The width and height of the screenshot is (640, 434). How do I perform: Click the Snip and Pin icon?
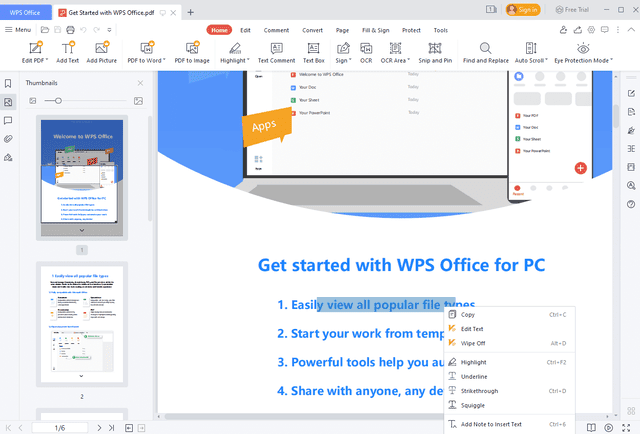[434, 47]
